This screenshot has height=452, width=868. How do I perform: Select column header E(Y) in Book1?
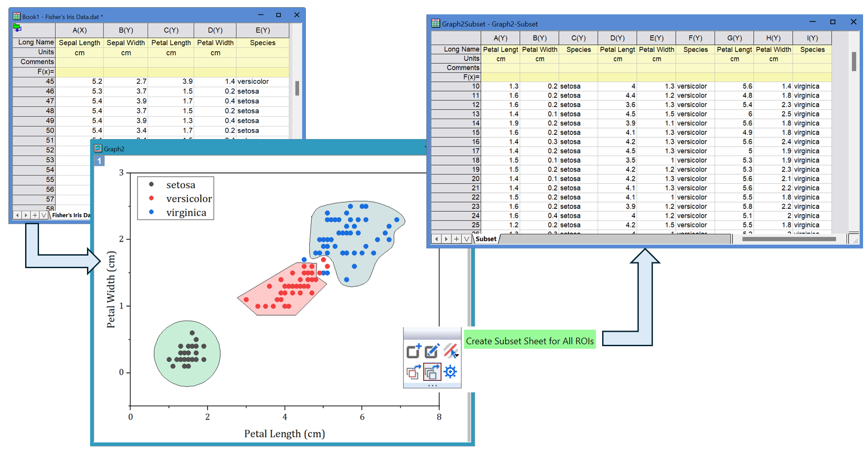[x=262, y=30]
